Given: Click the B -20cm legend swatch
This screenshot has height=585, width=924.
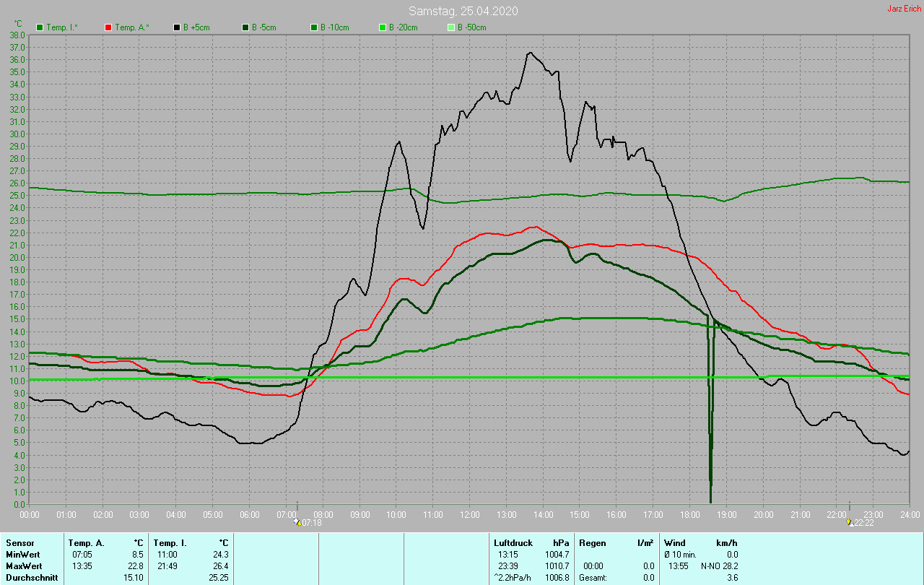Looking at the screenshot, I should [x=383, y=27].
